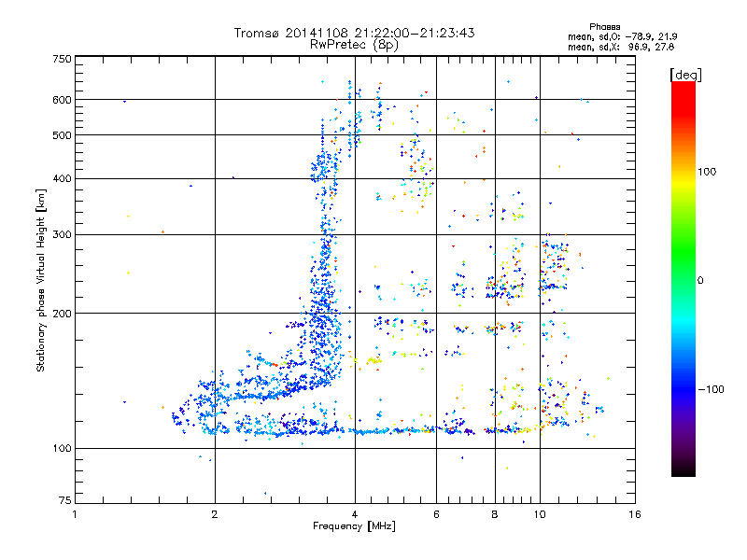The image size is (747, 560).
Task: Click the -100 tick label on colorbar
Action: click(713, 388)
